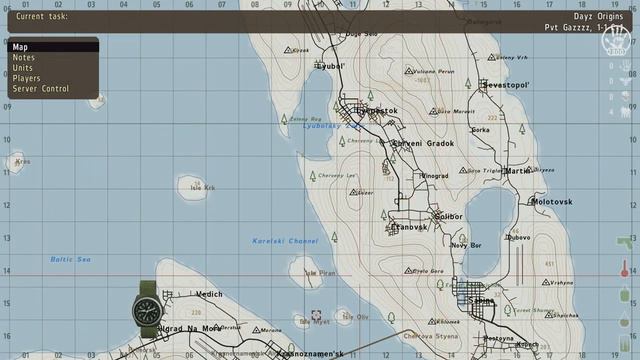
Task: Select the Map menu entry
Action: click(x=53, y=47)
